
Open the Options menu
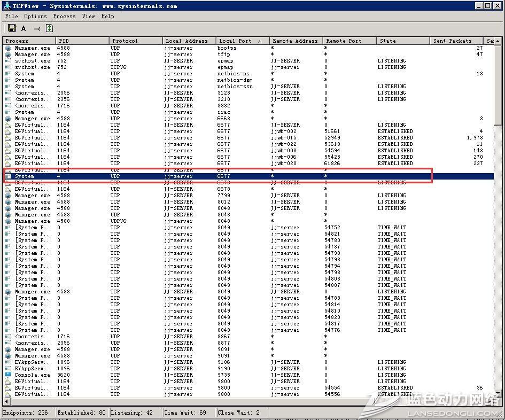[x=35, y=17]
